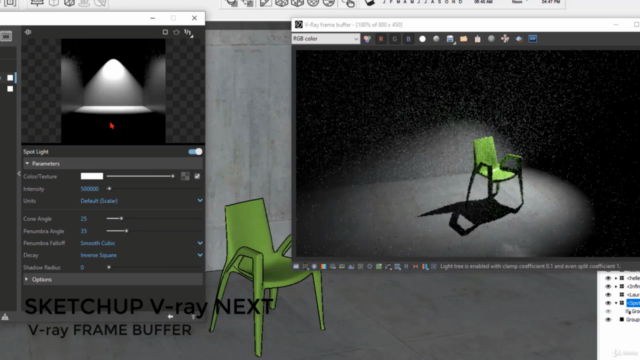Open the RGB color channel dropdown
This screenshot has width=640, height=360.
[326, 39]
